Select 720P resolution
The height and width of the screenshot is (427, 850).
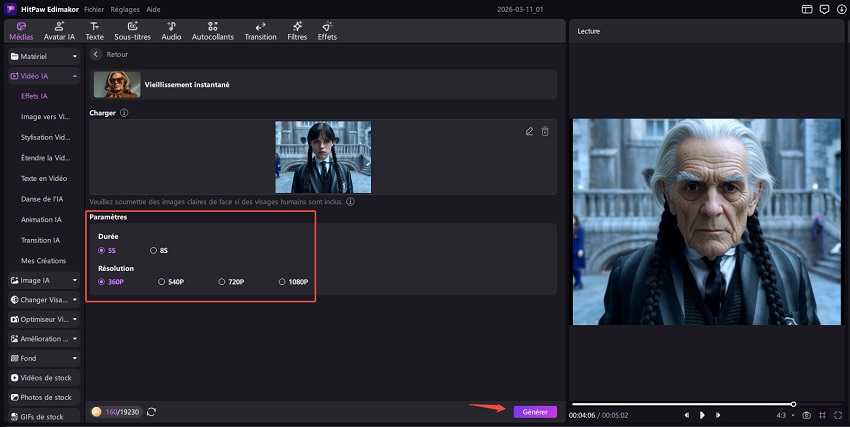pos(231,282)
